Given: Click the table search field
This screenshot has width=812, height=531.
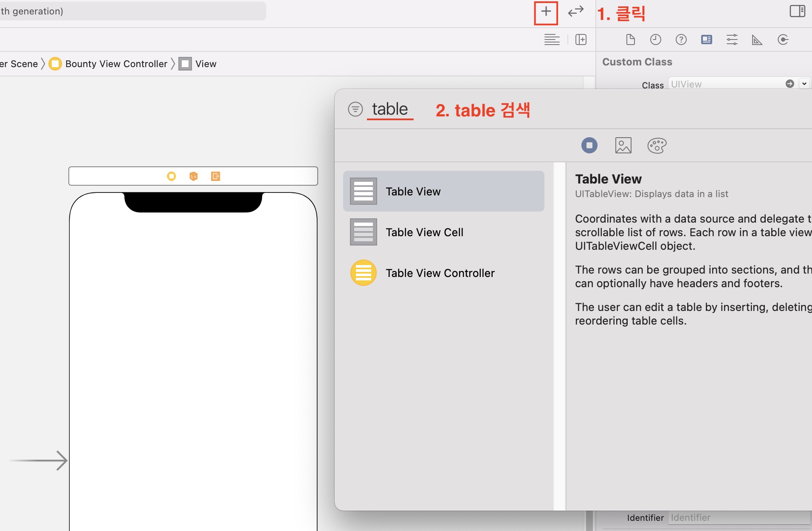Looking at the screenshot, I should [390, 109].
